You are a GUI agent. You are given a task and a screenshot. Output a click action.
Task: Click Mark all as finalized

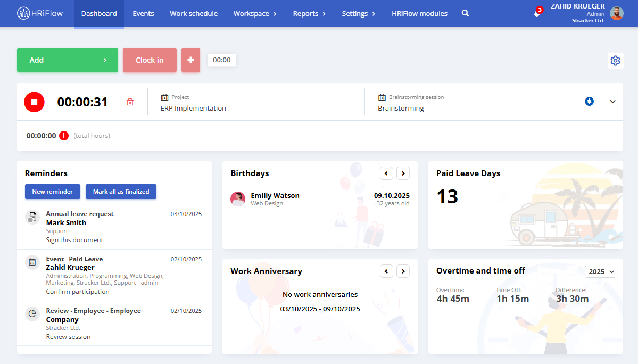coord(121,192)
